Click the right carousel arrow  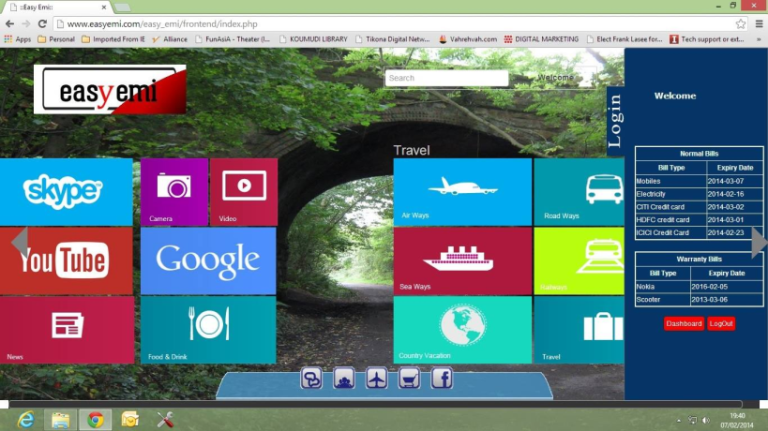click(x=759, y=241)
